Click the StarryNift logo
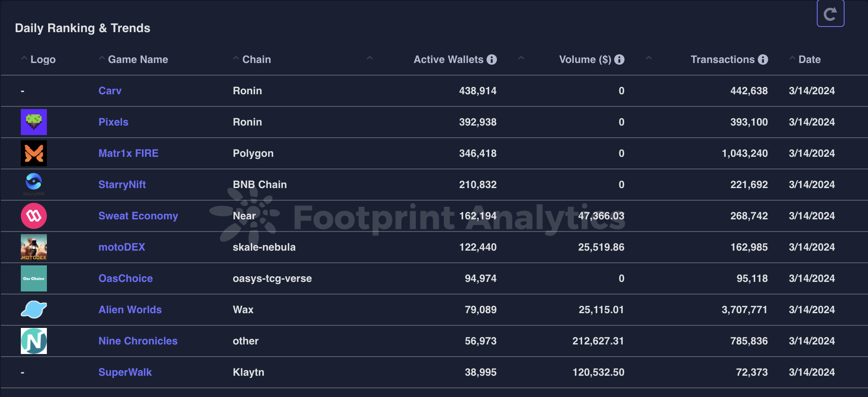 (34, 183)
